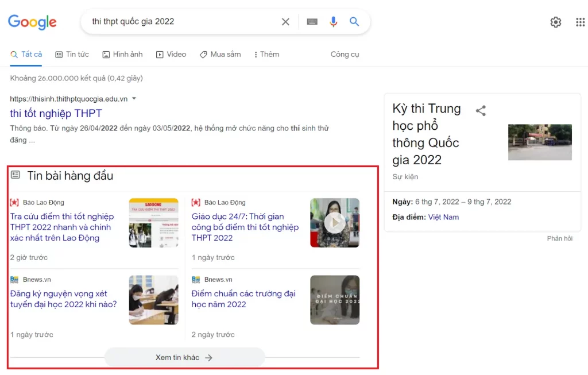
Task: Click the blue search magnifier icon
Action: [x=354, y=22]
